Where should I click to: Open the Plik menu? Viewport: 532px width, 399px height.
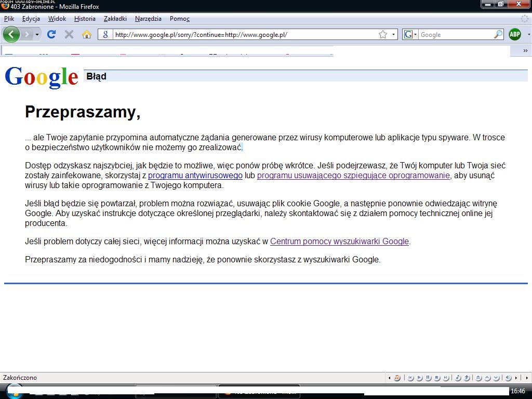pyautogui.click(x=9, y=19)
